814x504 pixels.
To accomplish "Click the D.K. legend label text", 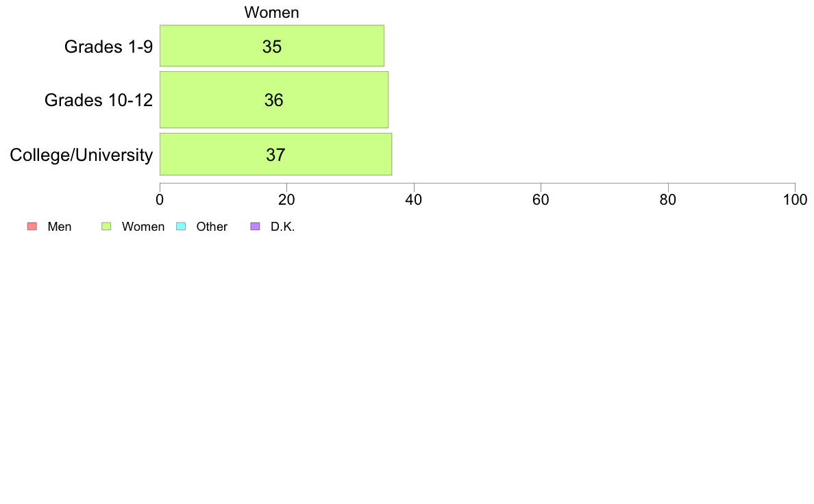I will tap(282, 227).
